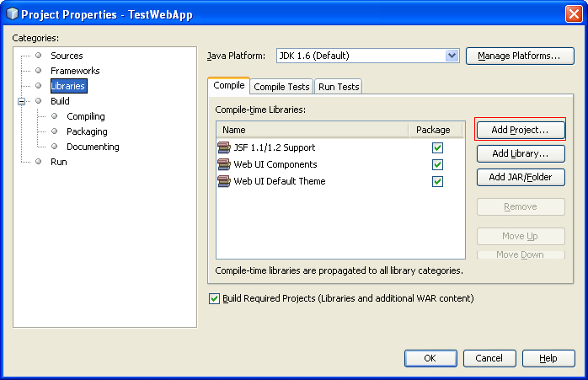Uncheck Package for JSF 1.1/1.2 Support
Image resolution: width=588 pixels, height=380 pixels.
[437, 148]
